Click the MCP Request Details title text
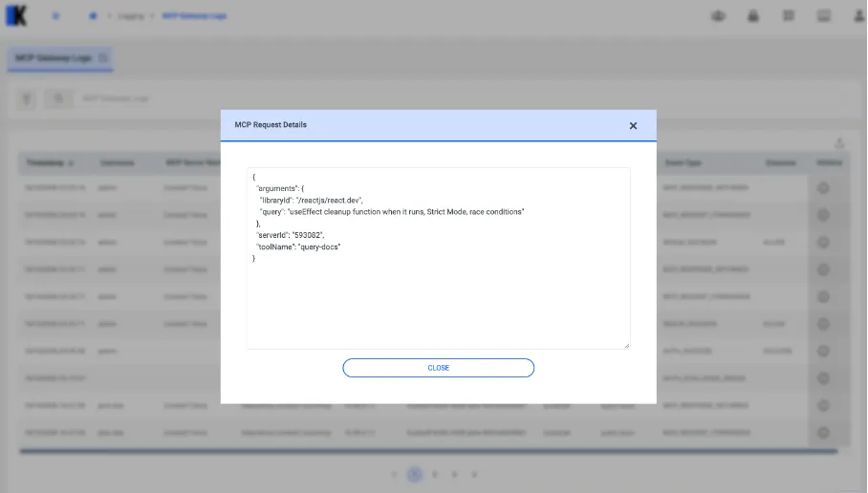 (x=271, y=125)
